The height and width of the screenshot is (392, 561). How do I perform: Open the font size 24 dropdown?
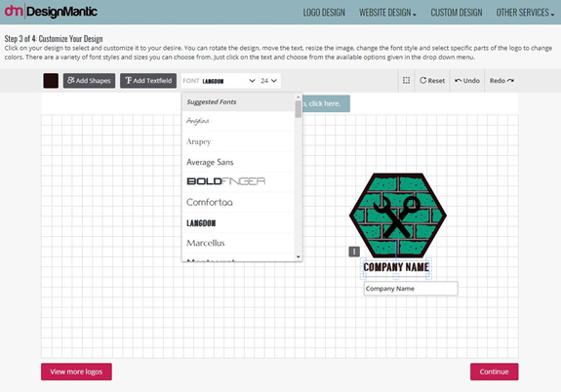pyautogui.click(x=269, y=81)
